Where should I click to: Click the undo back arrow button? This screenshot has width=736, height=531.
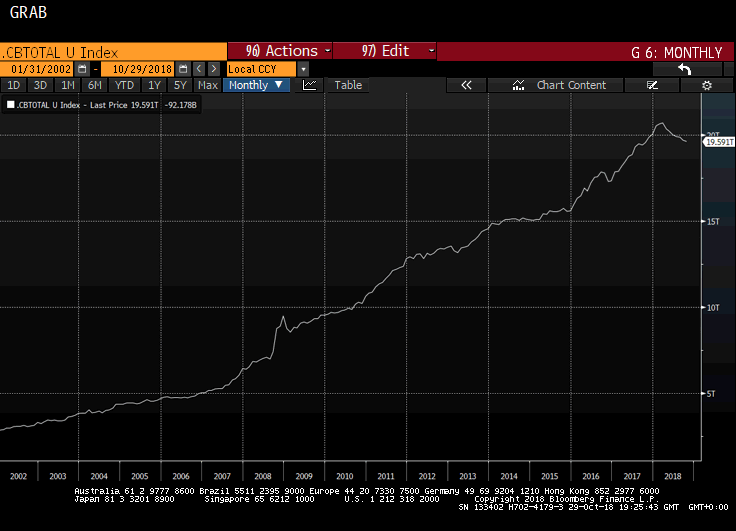click(685, 69)
